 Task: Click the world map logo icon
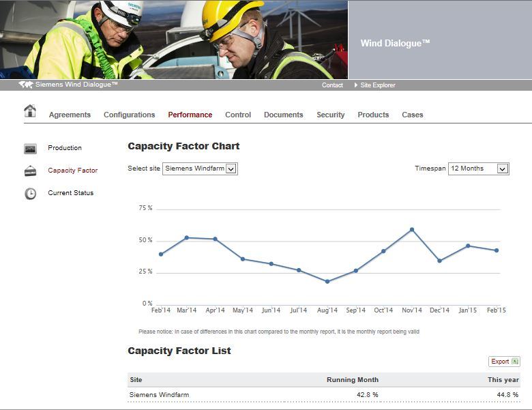coord(26,85)
